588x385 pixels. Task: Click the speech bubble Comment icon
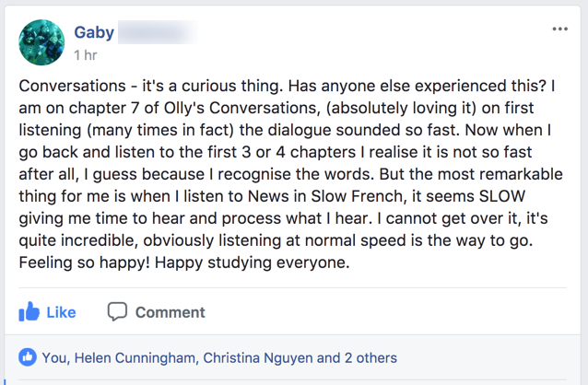pyautogui.click(x=117, y=312)
